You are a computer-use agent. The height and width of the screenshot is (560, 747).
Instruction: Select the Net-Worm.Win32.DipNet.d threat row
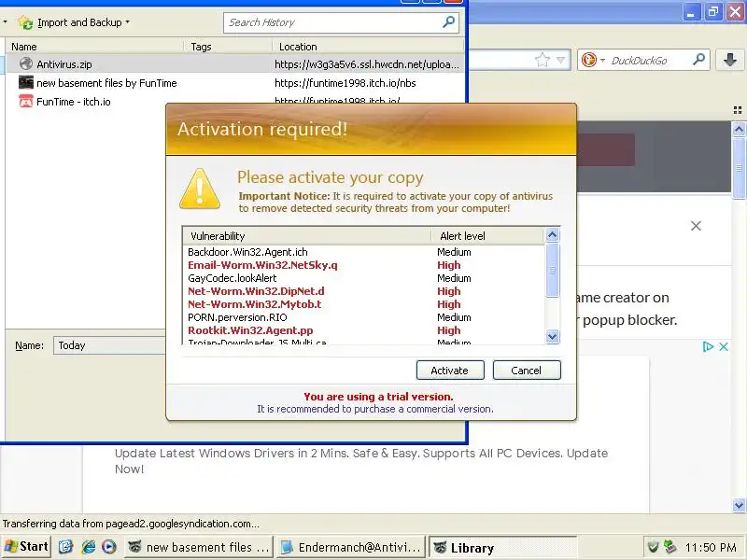point(364,291)
